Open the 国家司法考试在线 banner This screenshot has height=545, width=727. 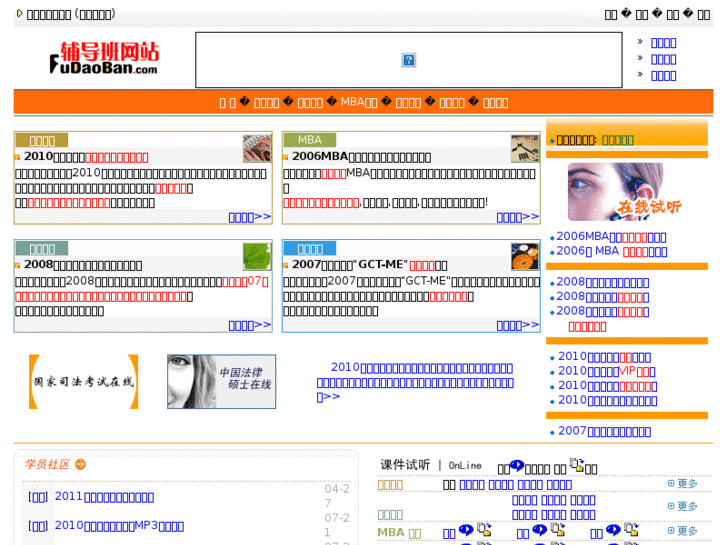83,382
